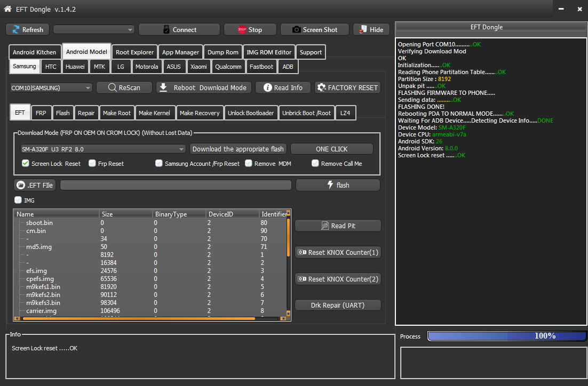The image size is (588, 386).
Task: Click the FACTORY RESET gear icon
Action: coord(321,87)
